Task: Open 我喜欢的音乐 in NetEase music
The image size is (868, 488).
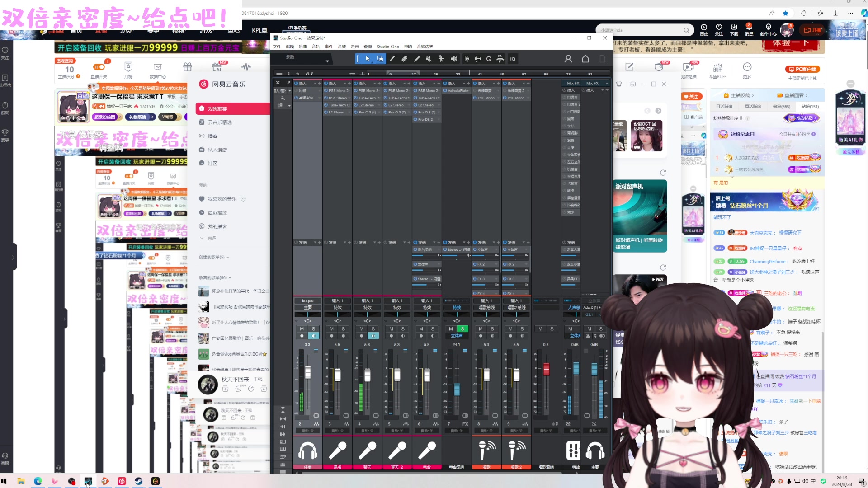Action: [x=222, y=199]
